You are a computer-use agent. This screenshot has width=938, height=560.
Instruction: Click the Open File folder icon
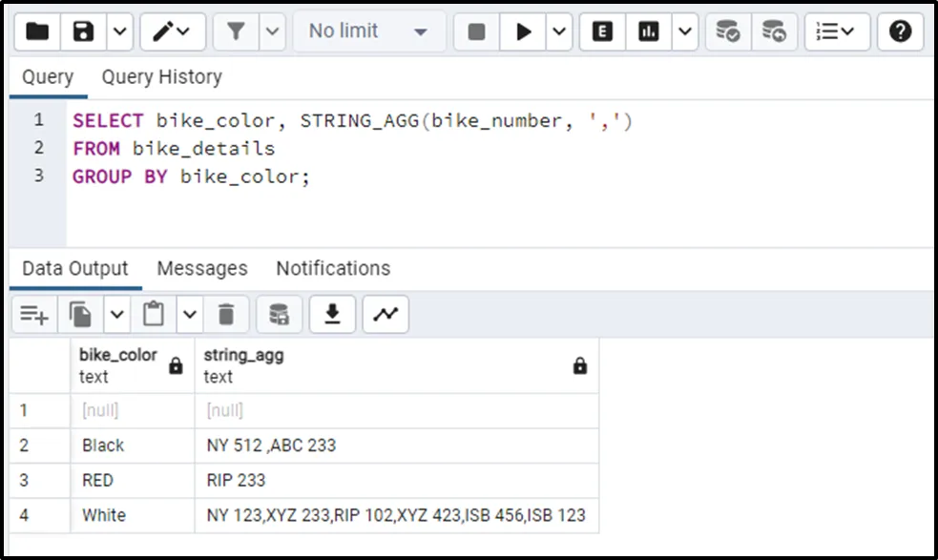coord(37,31)
